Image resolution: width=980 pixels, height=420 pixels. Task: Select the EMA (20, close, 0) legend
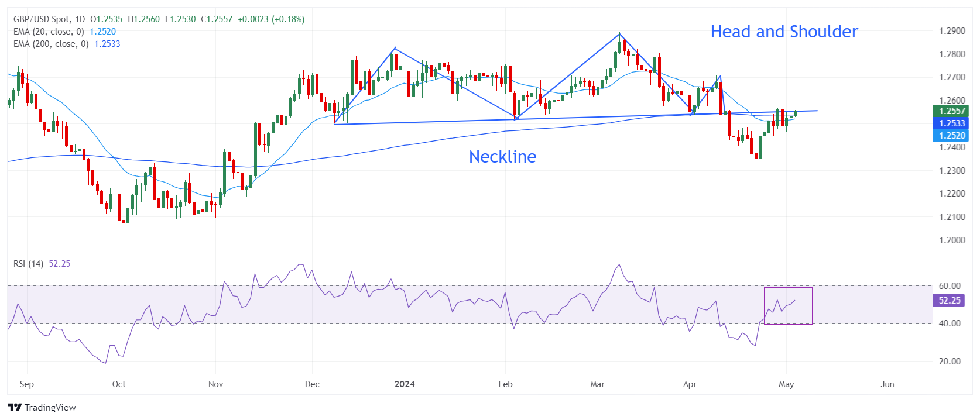point(49,32)
